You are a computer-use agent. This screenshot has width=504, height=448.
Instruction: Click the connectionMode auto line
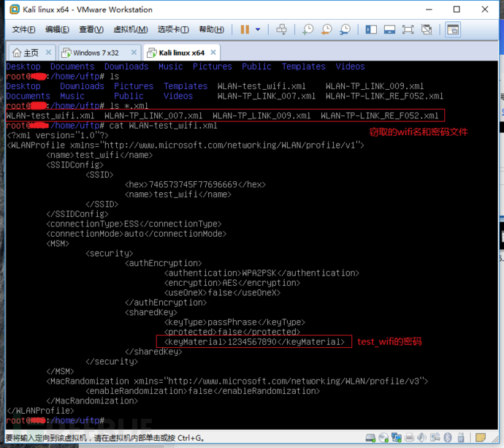[x=137, y=233]
